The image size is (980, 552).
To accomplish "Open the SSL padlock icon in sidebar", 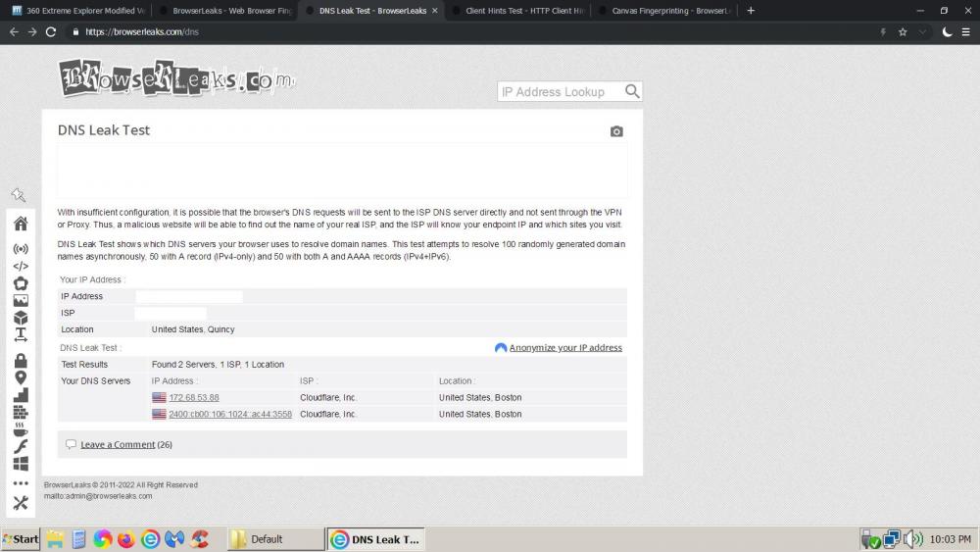I will (21, 361).
